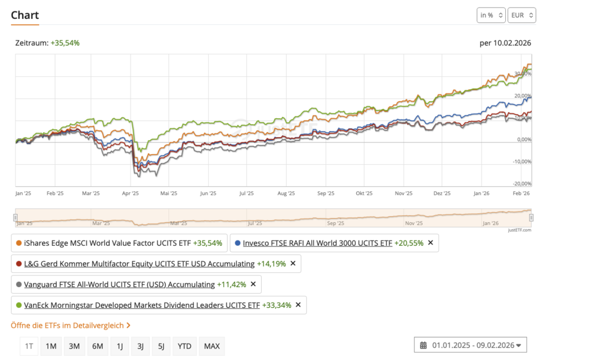Open the EUR currency dropdown
The height and width of the screenshot is (364, 591).
click(x=522, y=15)
